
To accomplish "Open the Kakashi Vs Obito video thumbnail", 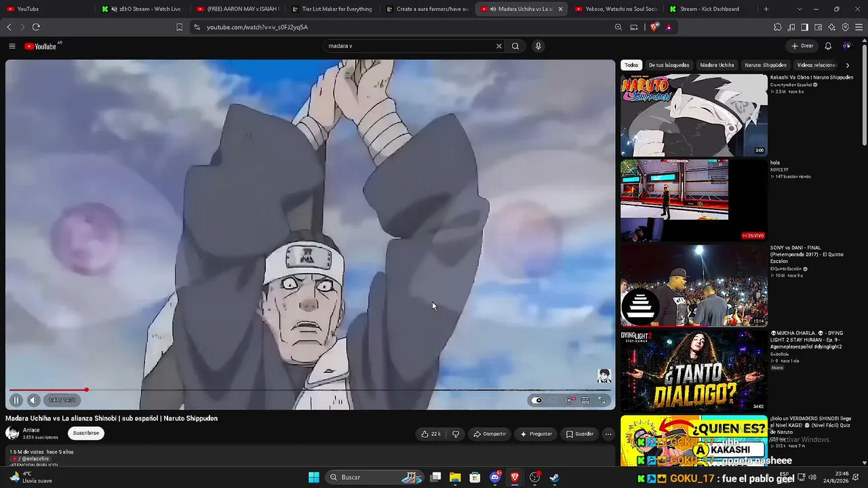I will (x=694, y=115).
